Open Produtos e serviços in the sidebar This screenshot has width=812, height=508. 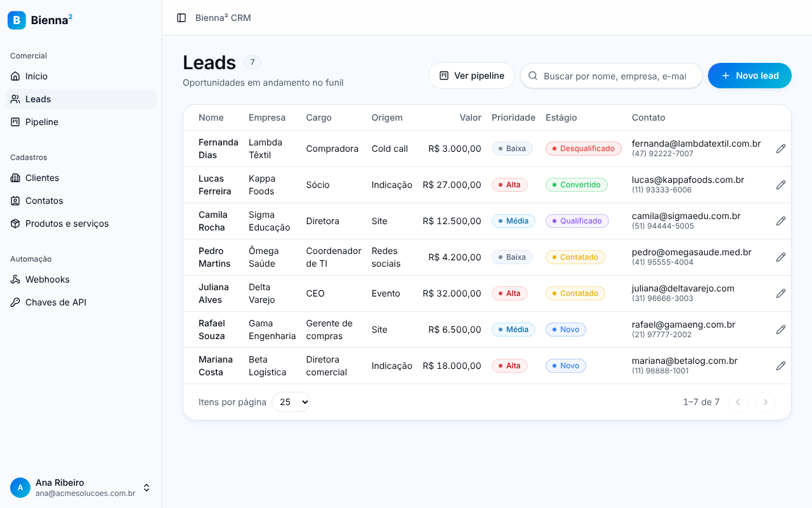click(81, 224)
